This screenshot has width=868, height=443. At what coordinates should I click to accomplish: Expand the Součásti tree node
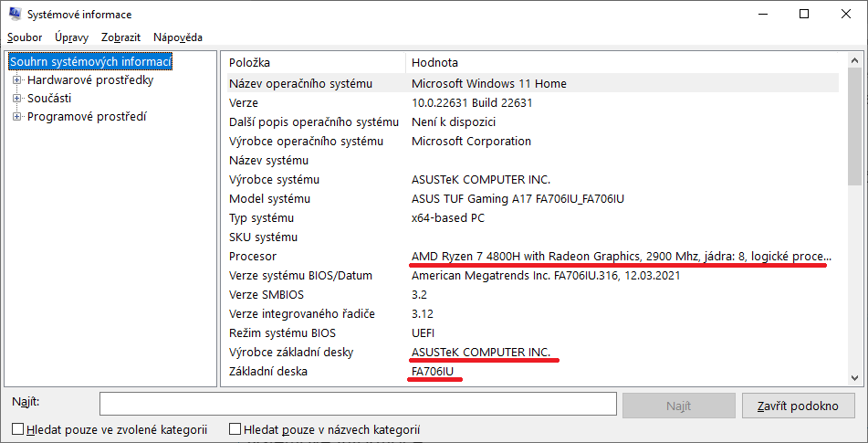click(x=17, y=99)
